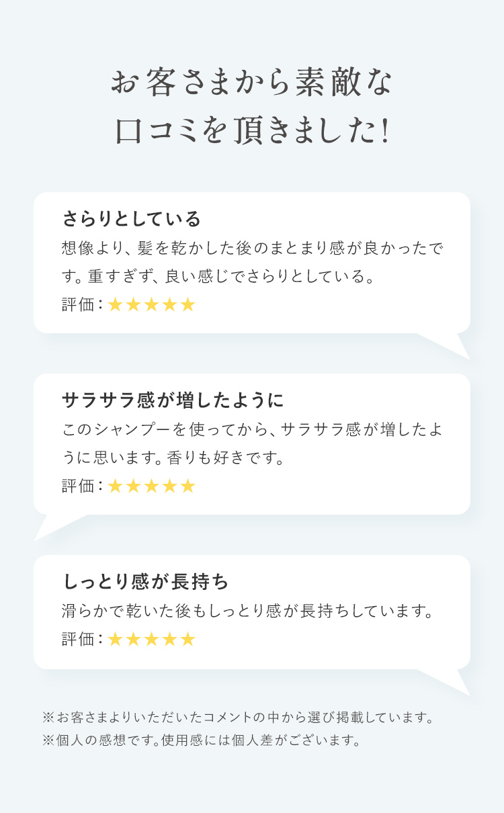Click the fourth star in しっとり感が長持ち review
Viewport: 504px width, 813px height.
point(169,639)
